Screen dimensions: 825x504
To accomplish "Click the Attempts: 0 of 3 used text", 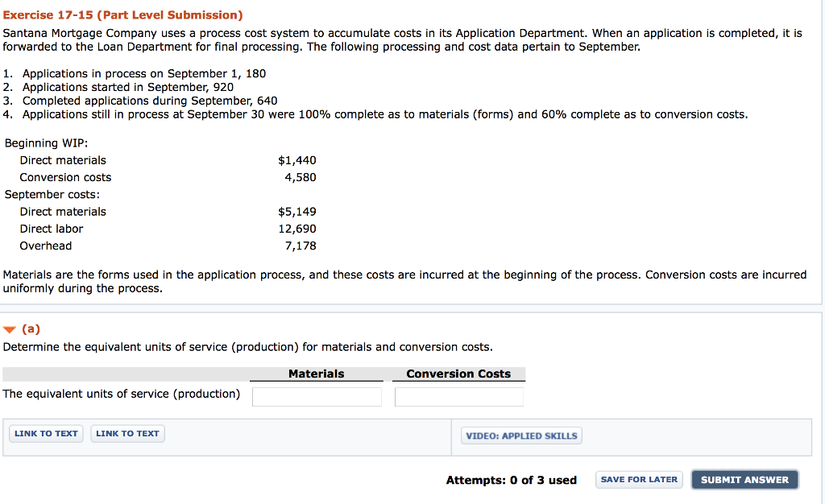I will pos(511,481).
